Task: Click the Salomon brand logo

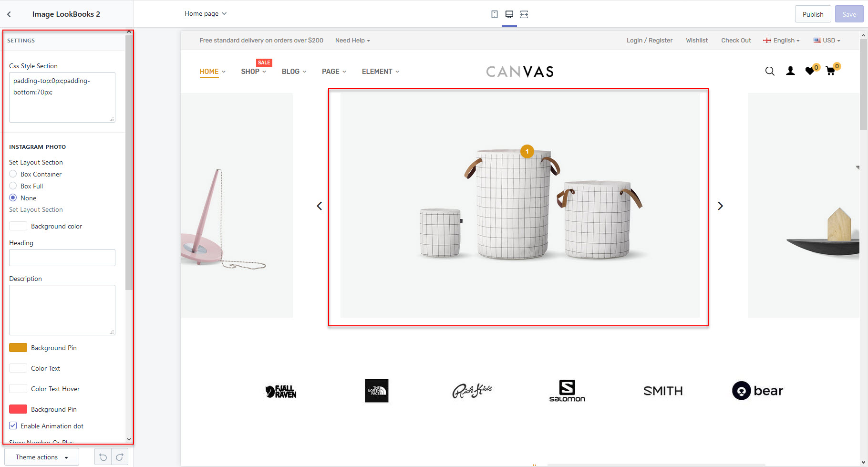Action: [567, 391]
